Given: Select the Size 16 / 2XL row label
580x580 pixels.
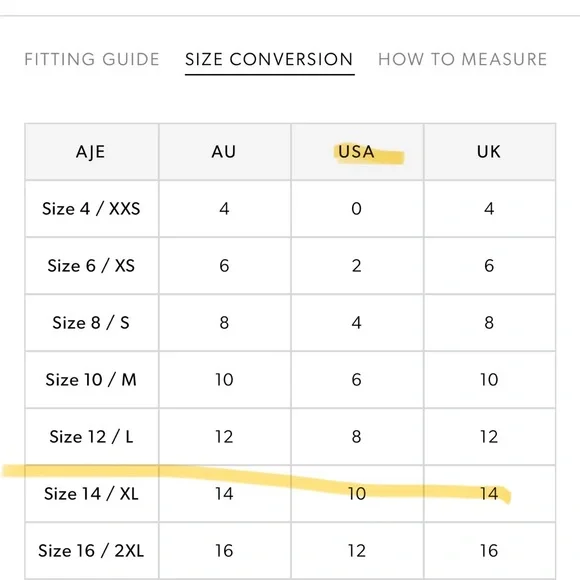Looking at the screenshot, I should point(91,551).
